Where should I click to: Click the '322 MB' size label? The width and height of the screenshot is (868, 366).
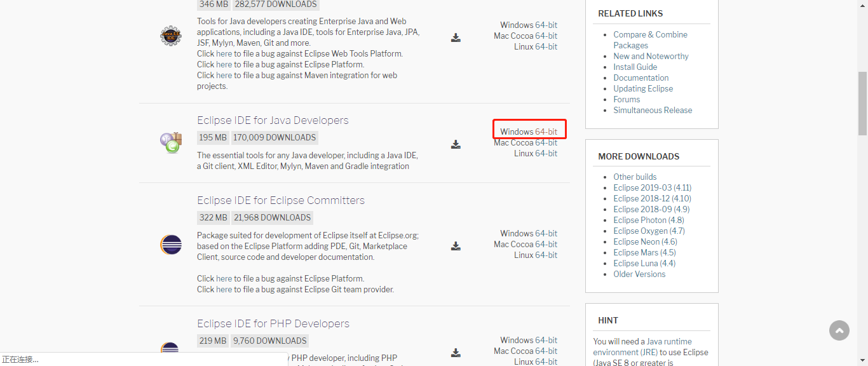click(x=213, y=218)
